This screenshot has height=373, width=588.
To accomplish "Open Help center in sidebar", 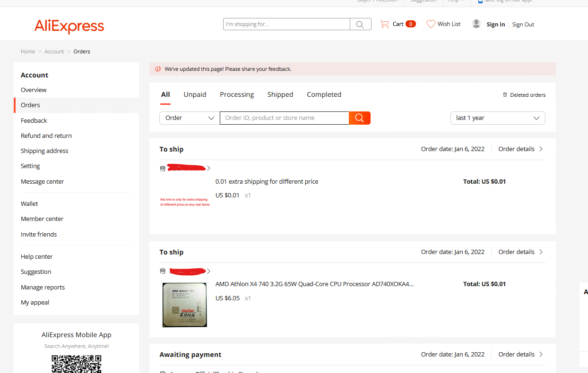I will tap(37, 256).
